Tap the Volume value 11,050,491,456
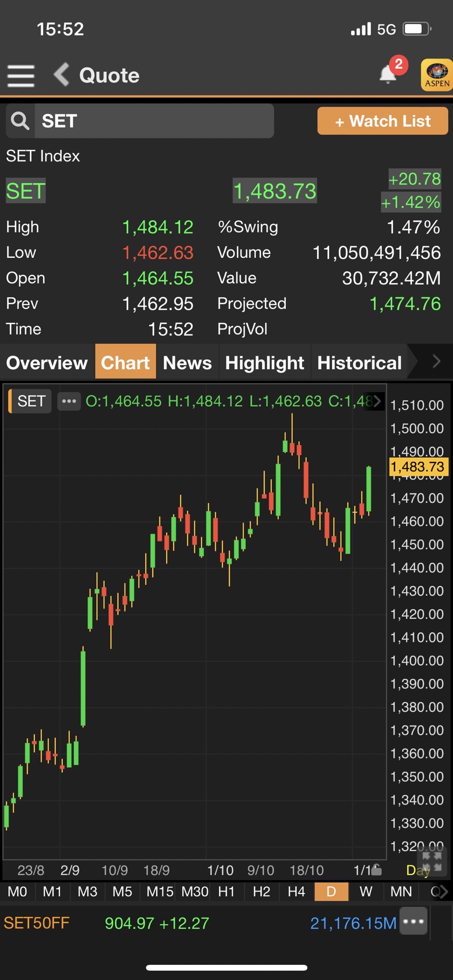The image size is (453, 980). coord(376,253)
